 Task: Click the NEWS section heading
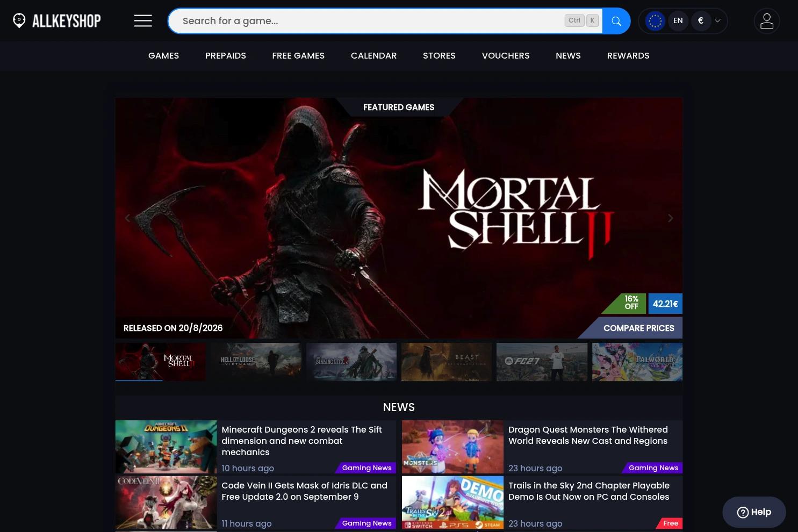[x=399, y=407]
